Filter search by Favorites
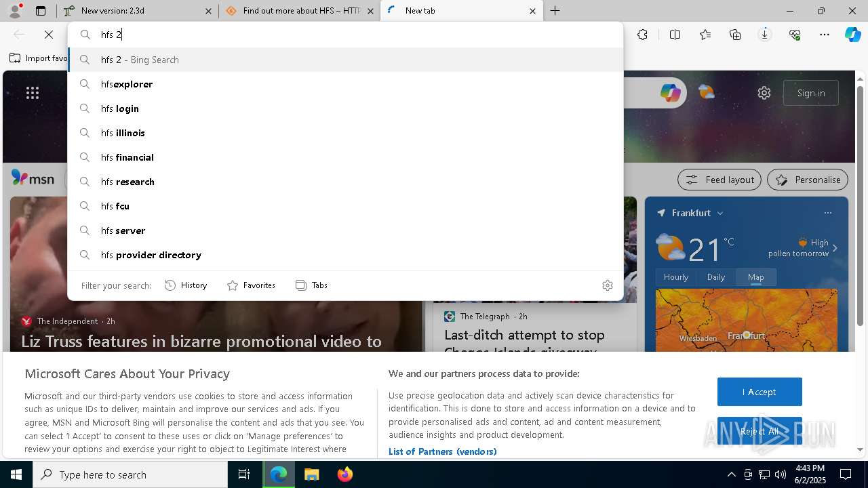 [x=251, y=285]
